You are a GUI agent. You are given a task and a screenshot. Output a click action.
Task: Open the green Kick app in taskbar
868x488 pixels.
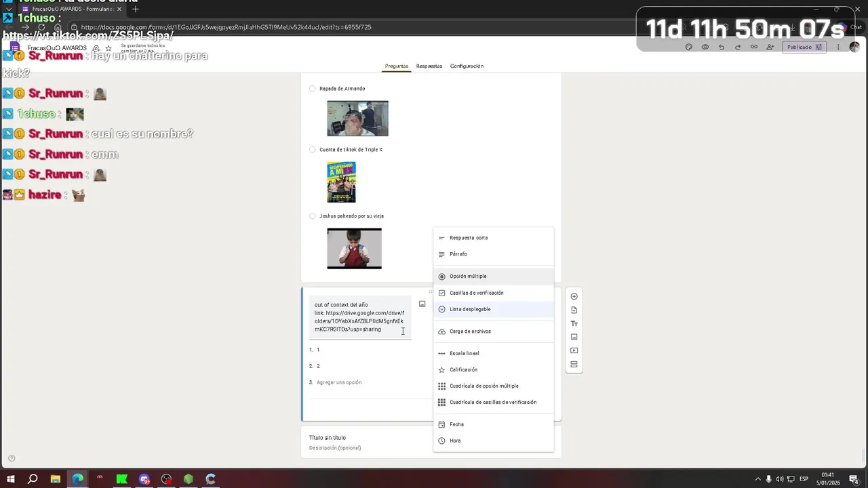(122, 479)
